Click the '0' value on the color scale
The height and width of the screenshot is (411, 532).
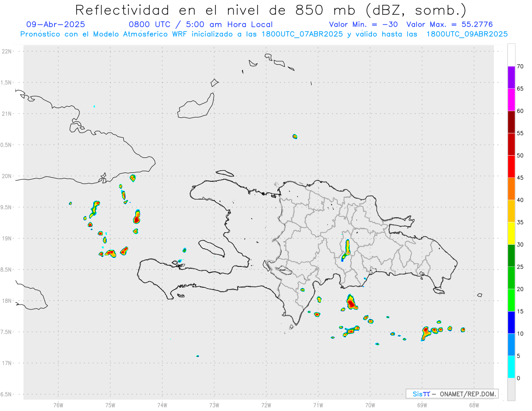[x=518, y=378]
